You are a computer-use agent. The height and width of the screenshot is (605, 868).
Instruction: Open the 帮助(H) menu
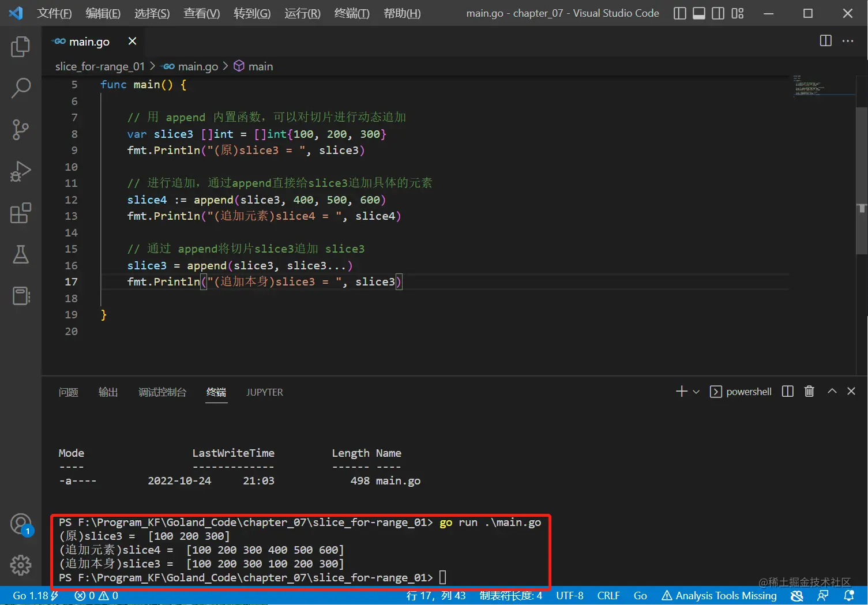402,13
